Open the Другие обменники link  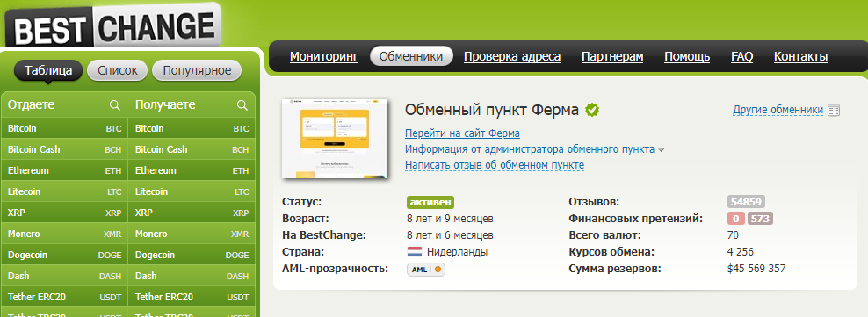[x=778, y=110]
